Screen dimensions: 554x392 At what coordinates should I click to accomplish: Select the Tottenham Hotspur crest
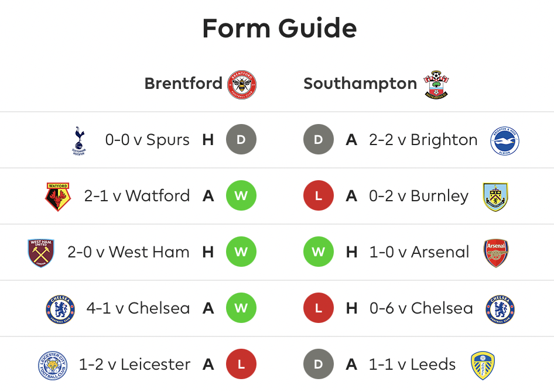[79, 140]
